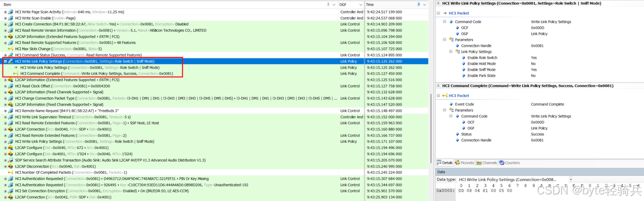Viewport: 644px width, 201px height.
Task: Collapse Link Policy Settings node in details
Action: pyautogui.click(x=451, y=52)
